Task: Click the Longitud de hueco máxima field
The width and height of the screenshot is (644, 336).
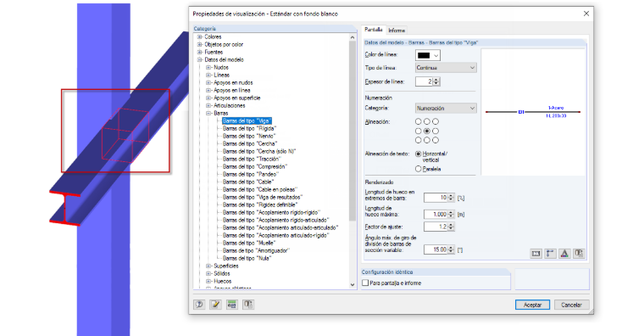Action: 436,215
